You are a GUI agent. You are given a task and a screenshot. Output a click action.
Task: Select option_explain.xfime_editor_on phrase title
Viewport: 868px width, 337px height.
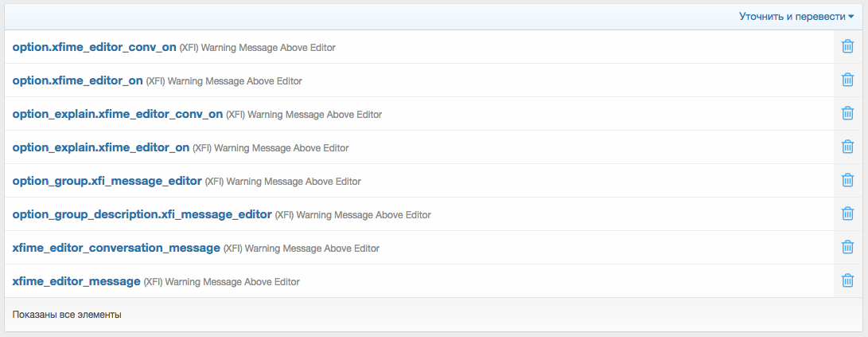point(100,147)
